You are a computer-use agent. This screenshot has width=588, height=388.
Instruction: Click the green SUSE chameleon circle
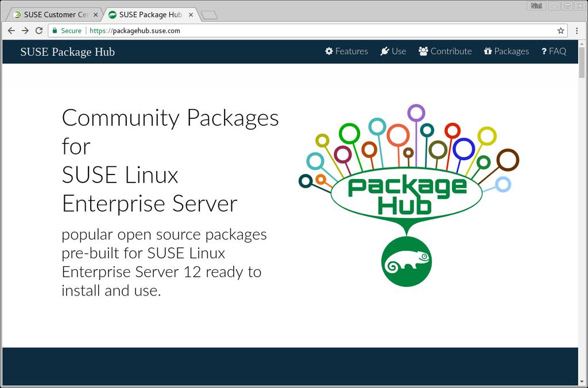click(x=407, y=262)
